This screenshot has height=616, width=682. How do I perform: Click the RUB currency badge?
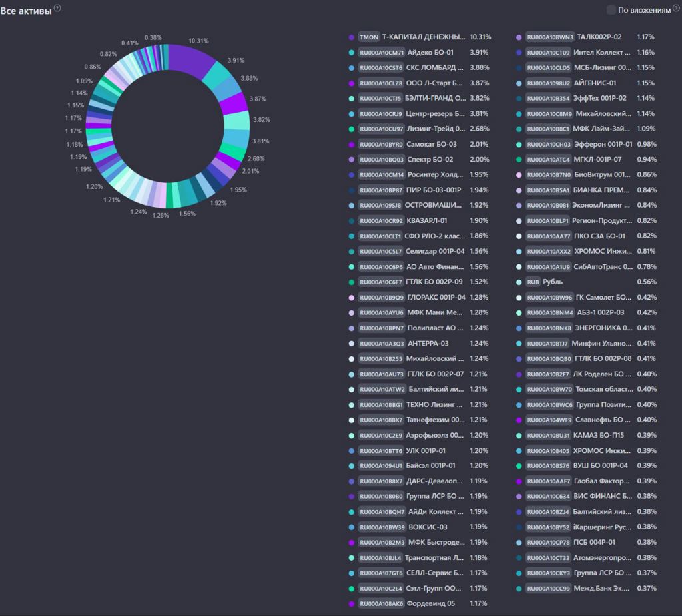(533, 282)
